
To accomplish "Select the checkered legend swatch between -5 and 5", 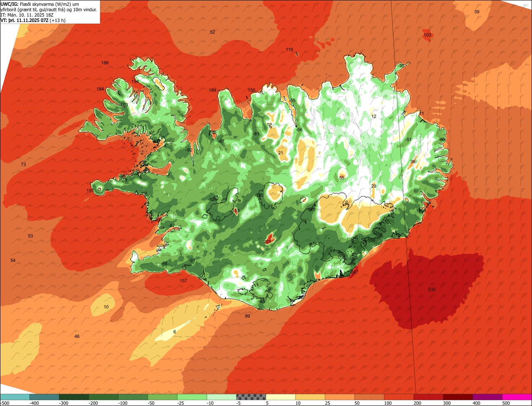I will [251, 396].
